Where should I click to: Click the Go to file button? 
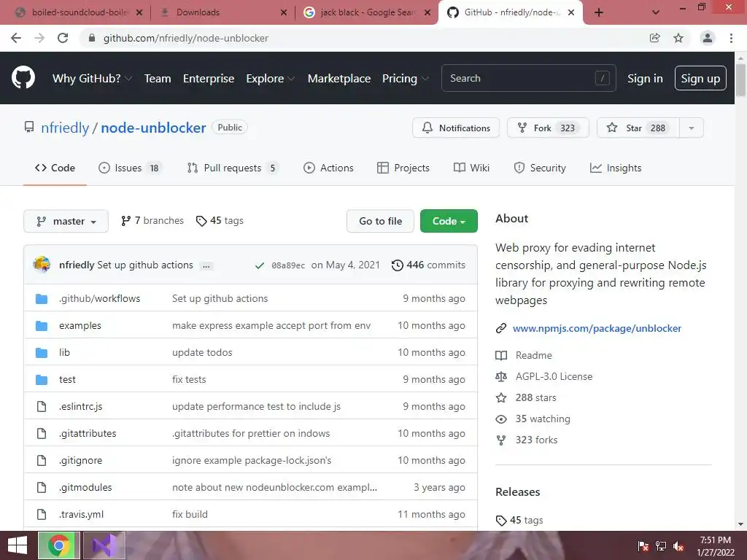380,221
